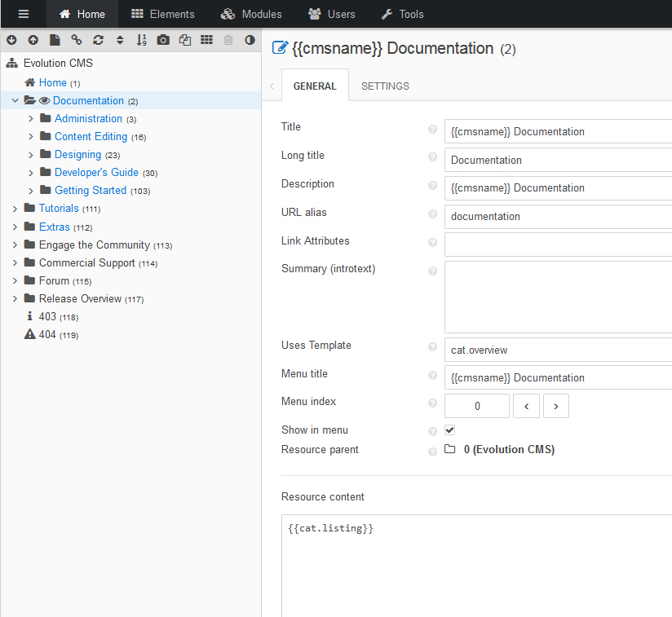Click the Menu index number field
Image resolution: width=672 pixels, height=617 pixels.
tap(477, 406)
